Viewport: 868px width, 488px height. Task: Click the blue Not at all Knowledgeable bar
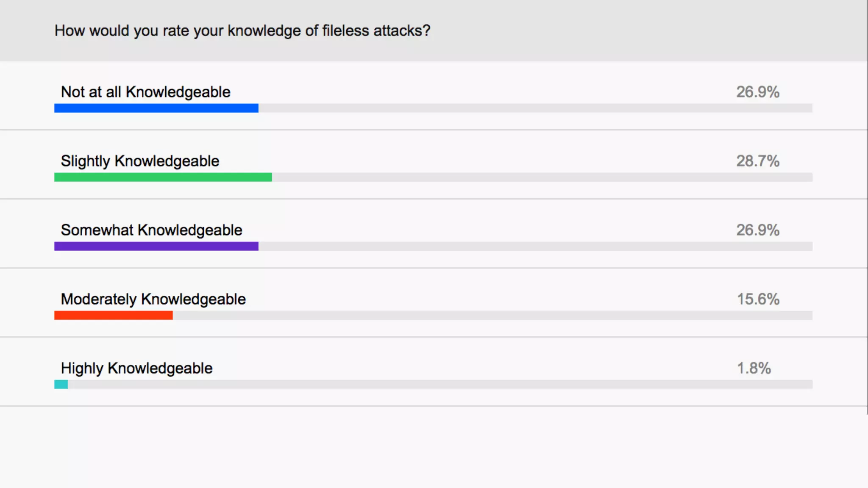(x=156, y=108)
